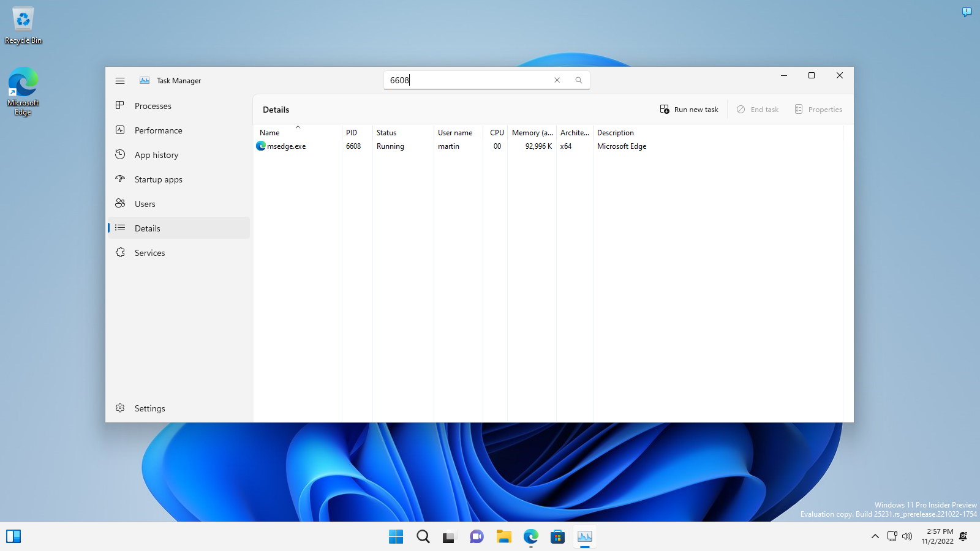Click the Properties button

click(818, 109)
